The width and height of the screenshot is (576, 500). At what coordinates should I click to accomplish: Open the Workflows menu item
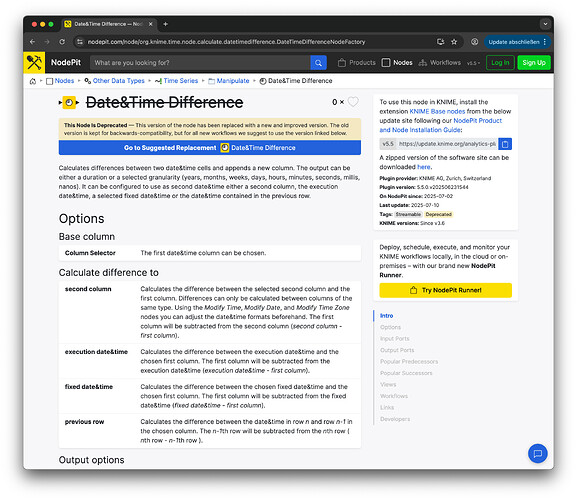coord(440,63)
